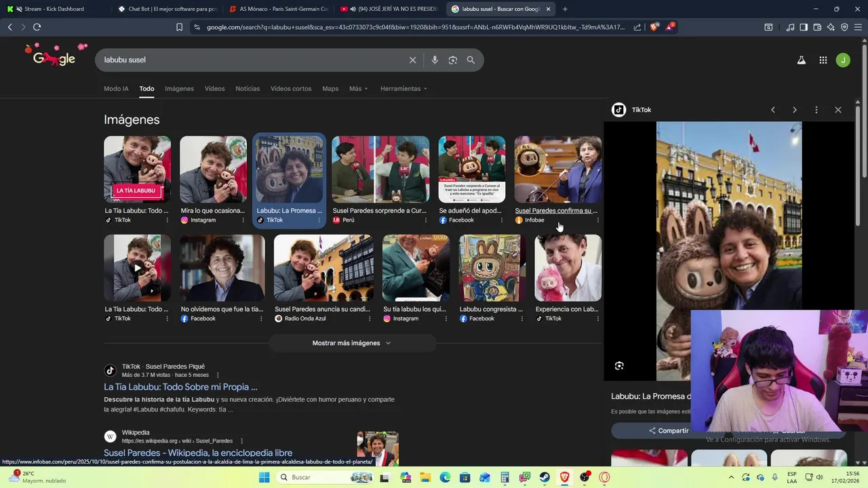The height and width of the screenshot is (488, 868).
Task: Go to next image in preview panel
Action: coord(795,110)
